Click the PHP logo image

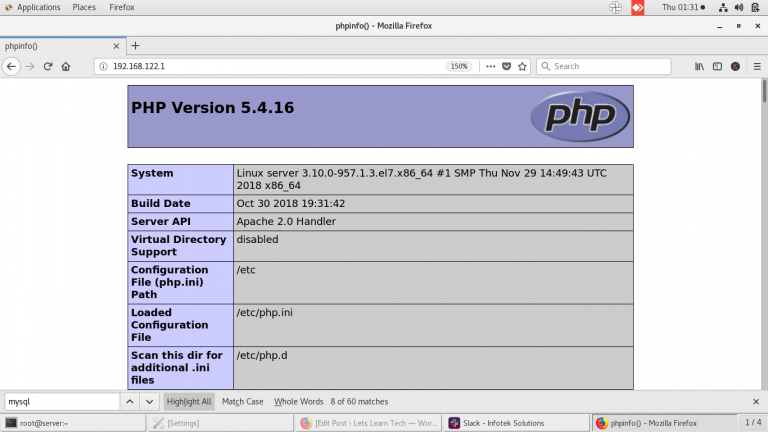tap(580, 116)
